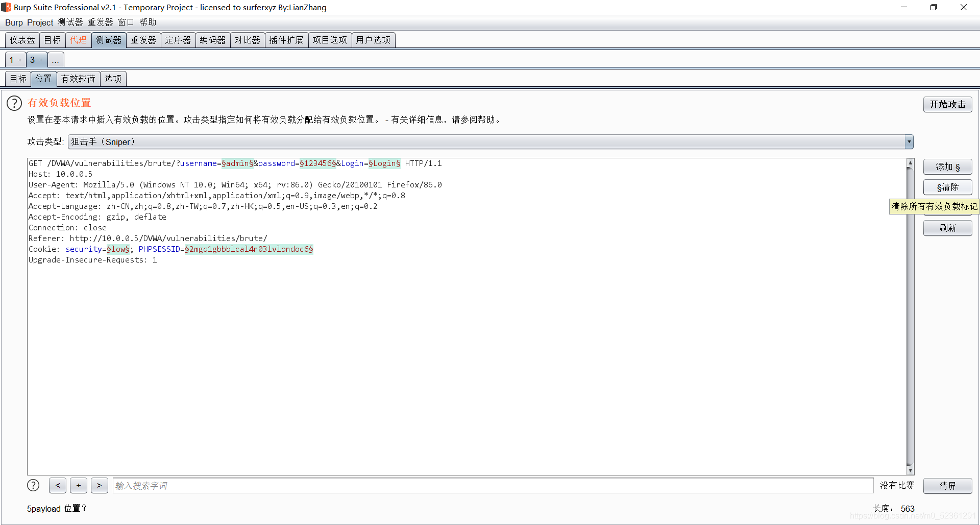Click the Host: 10.0.0.5 line
Image resolution: width=980 pixels, height=525 pixels.
pos(60,174)
